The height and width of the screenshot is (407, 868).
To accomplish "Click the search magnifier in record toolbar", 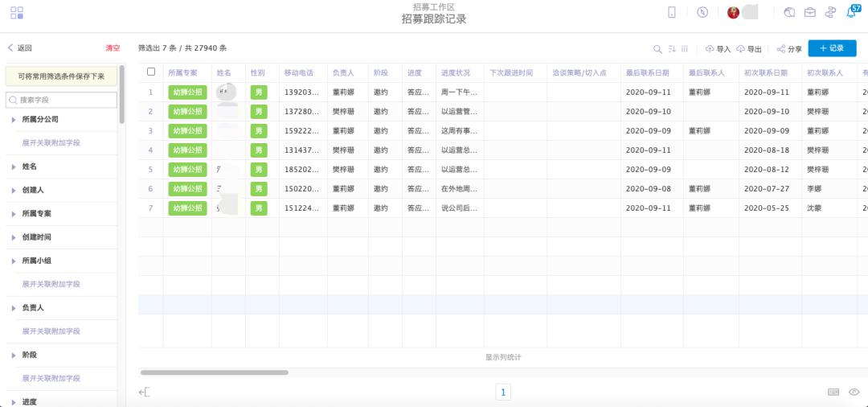I will tap(657, 49).
